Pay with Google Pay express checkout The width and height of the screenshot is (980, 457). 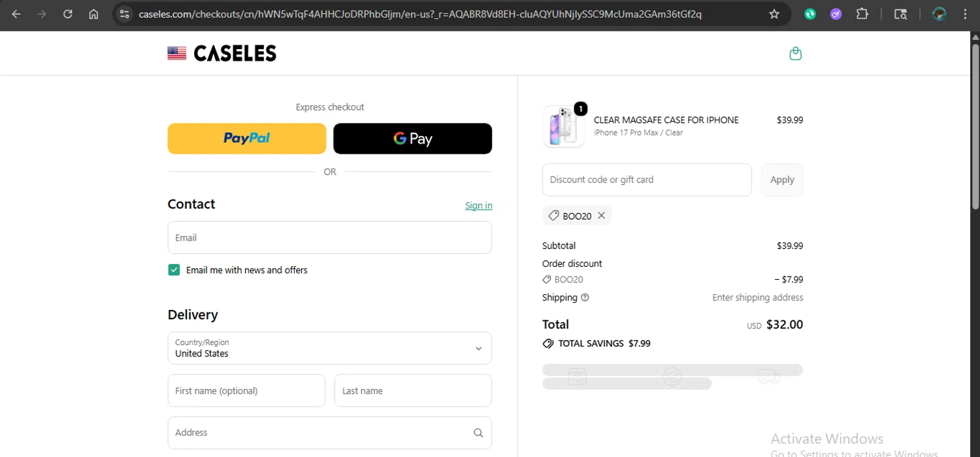click(x=412, y=139)
